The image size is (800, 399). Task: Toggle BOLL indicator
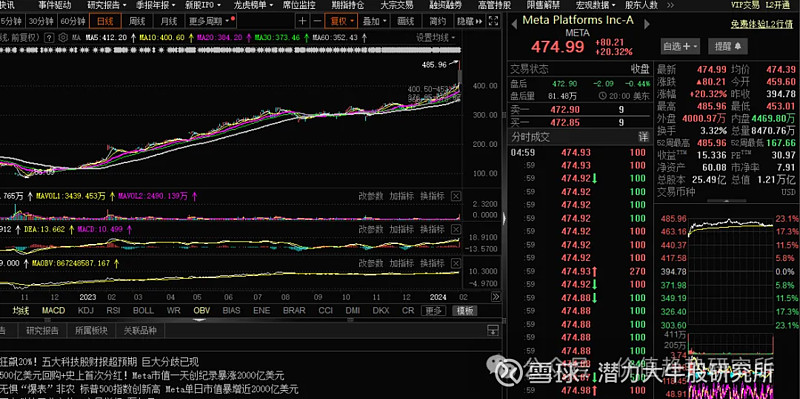click(x=143, y=311)
